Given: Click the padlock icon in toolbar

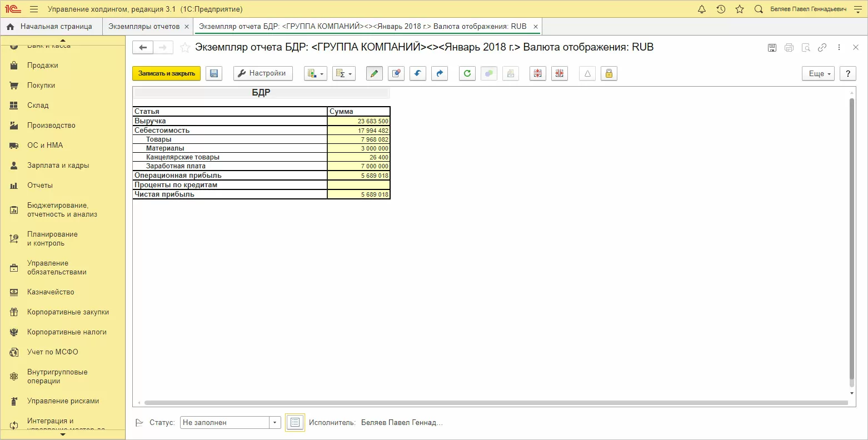Looking at the screenshot, I should (x=609, y=73).
